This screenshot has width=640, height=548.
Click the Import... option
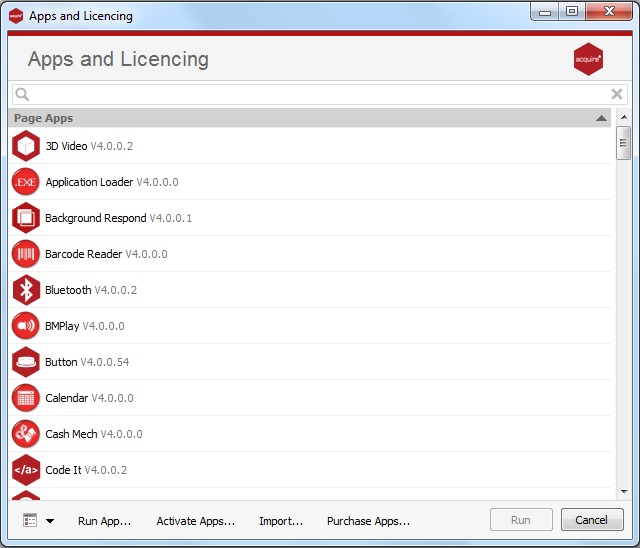pyautogui.click(x=281, y=521)
